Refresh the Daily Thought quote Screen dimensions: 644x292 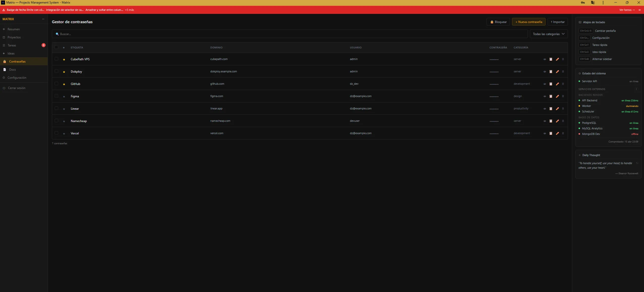(637, 163)
